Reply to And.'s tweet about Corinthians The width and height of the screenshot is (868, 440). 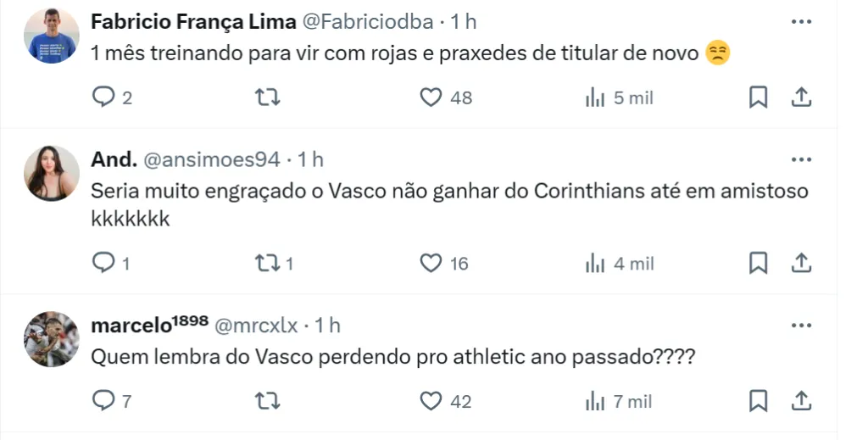103,264
